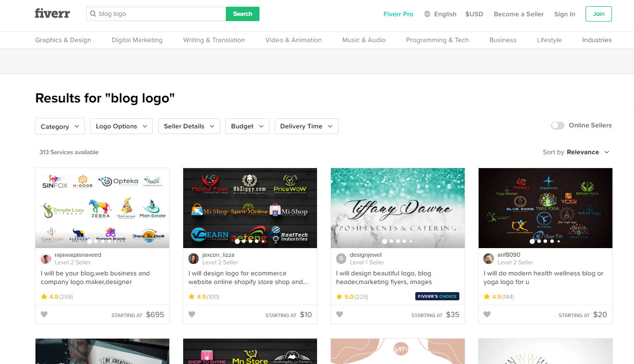Favorite the rajawaqasnaveed gig with heart icon
Image resolution: width=634 pixels, height=364 pixels.
click(44, 315)
